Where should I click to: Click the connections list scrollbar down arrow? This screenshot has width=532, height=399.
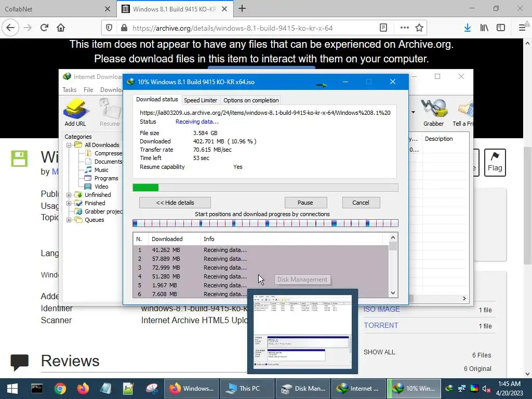click(393, 293)
